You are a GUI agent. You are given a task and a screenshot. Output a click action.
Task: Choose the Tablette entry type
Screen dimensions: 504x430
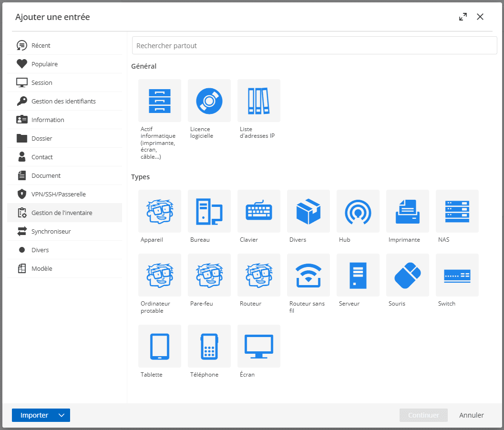(159, 346)
